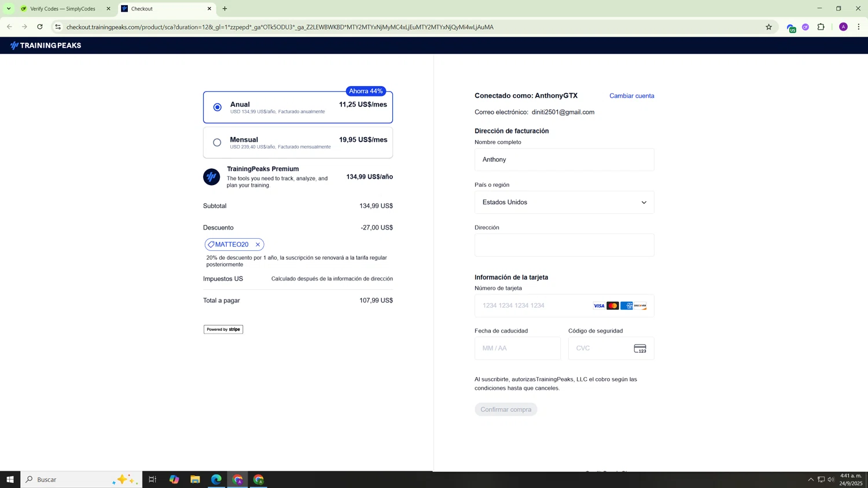Show hidden system tray icons
Viewport: 868px width, 488px height.
811,479
